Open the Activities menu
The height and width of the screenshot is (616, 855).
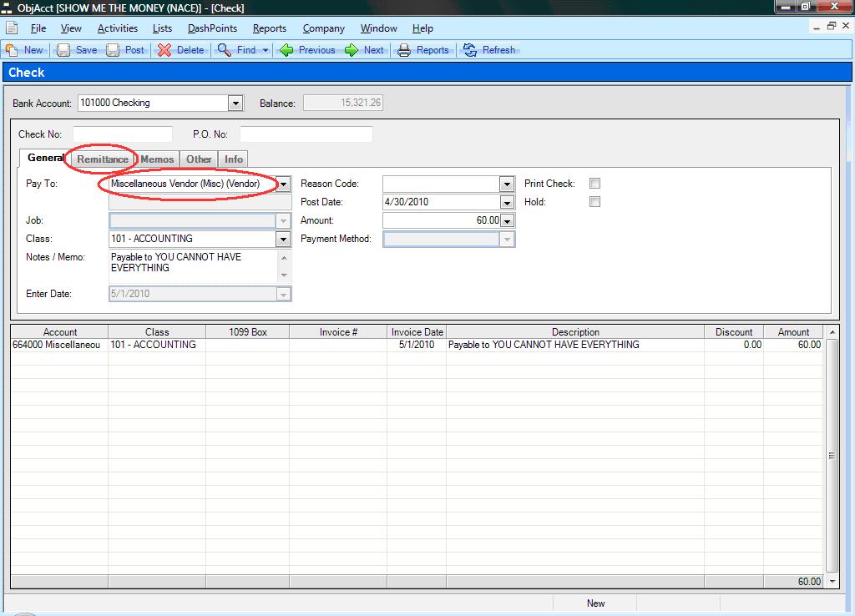tap(118, 28)
